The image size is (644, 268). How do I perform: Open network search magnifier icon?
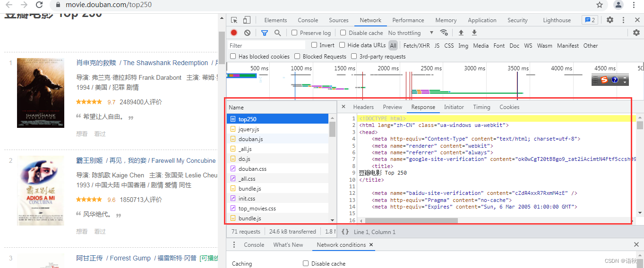tap(278, 33)
